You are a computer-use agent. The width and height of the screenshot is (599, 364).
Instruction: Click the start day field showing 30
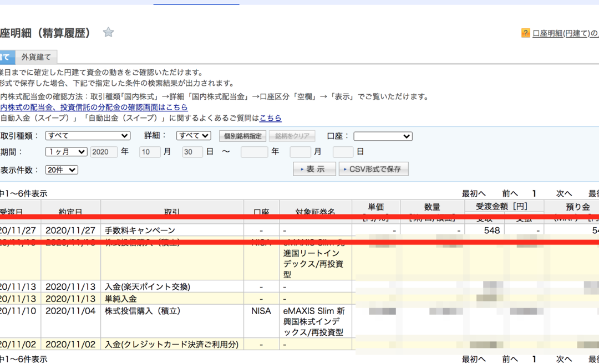click(192, 152)
